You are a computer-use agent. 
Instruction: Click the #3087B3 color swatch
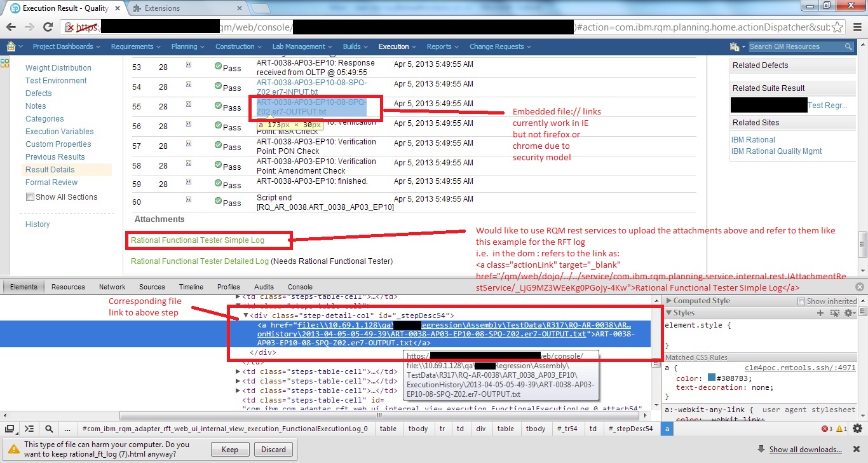pos(711,378)
